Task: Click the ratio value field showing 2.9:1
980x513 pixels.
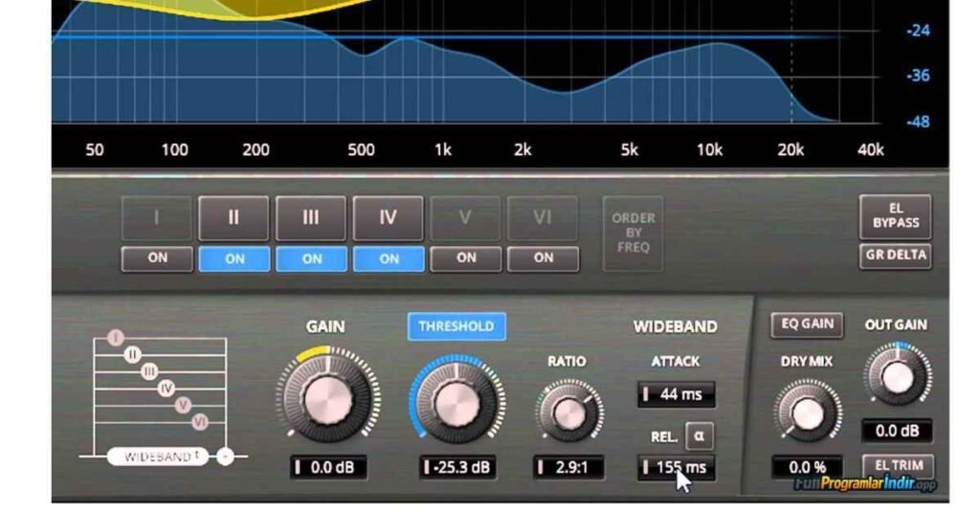Action: pyautogui.click(x=568, y=467)
